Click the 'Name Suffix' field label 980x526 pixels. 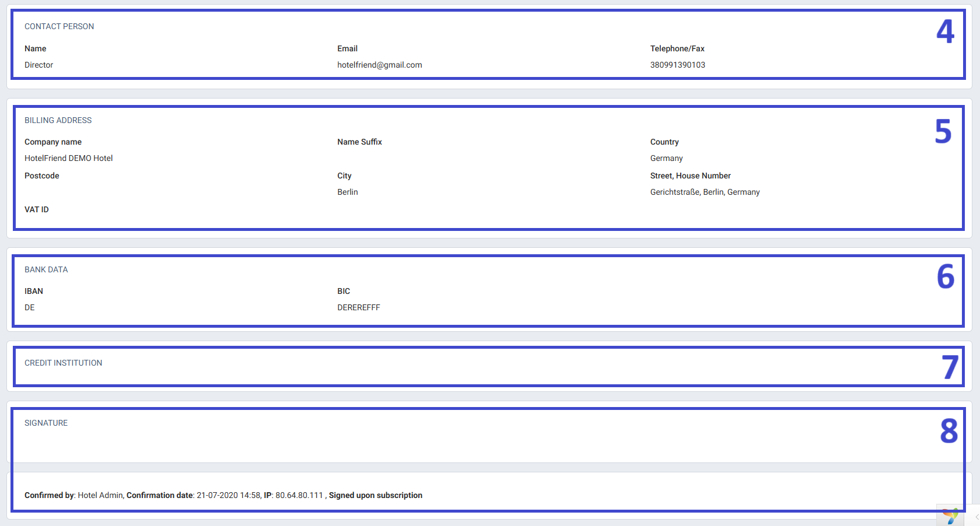(359, 142)
